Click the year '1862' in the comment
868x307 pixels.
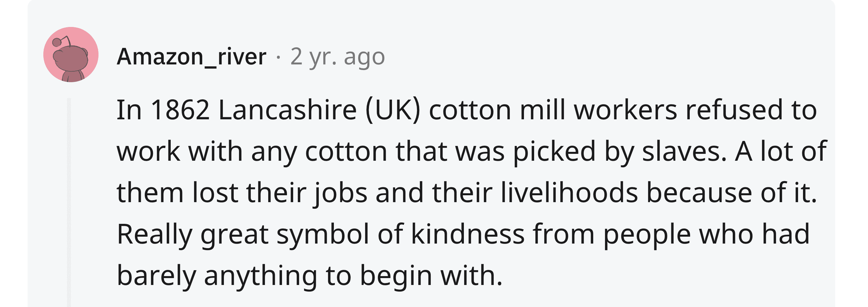coord(180,110)
